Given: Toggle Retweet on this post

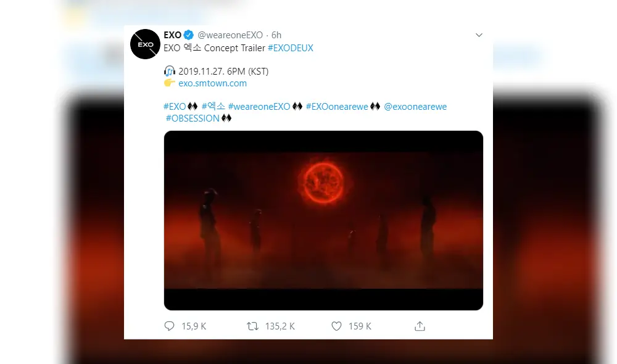Looking at the screenshot, I should [252, 326].
